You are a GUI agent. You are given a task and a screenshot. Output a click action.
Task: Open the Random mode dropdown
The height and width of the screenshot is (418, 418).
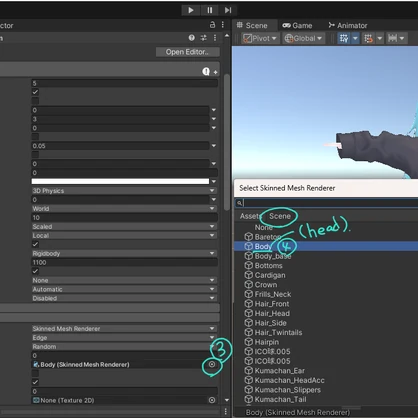(x=124, y=347)
